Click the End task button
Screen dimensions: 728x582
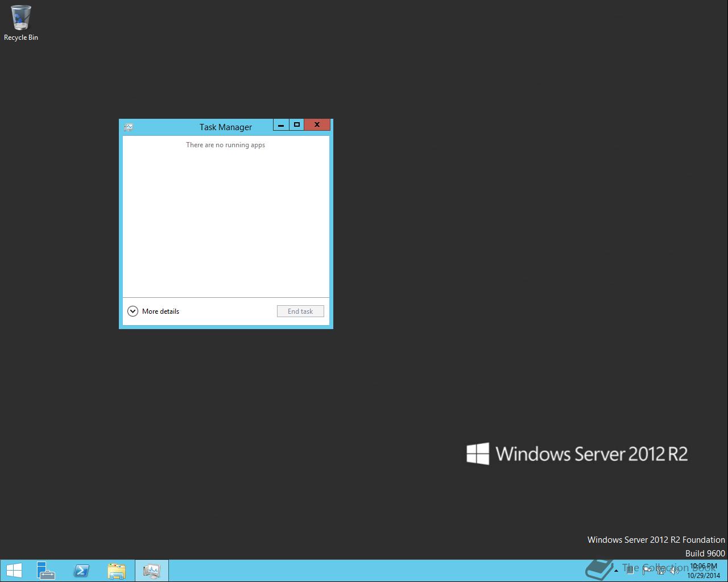point(300,311)
